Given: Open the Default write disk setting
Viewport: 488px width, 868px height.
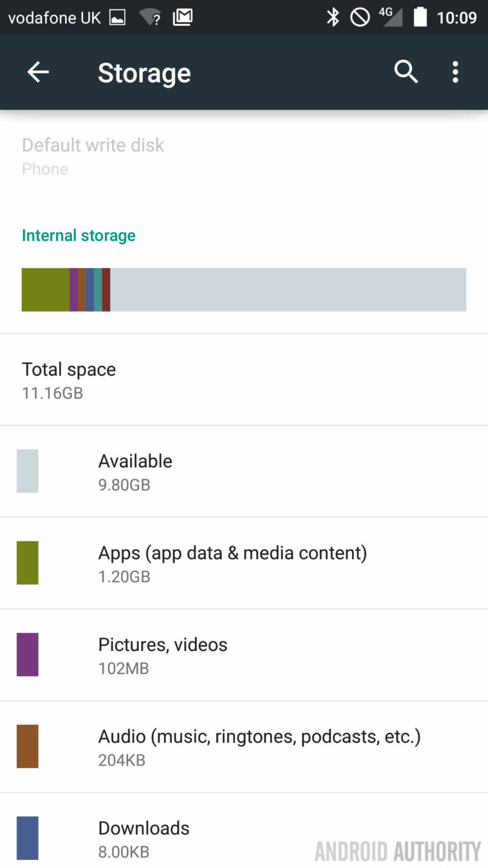Looking at the screenshot, I should tap(93, 156).
